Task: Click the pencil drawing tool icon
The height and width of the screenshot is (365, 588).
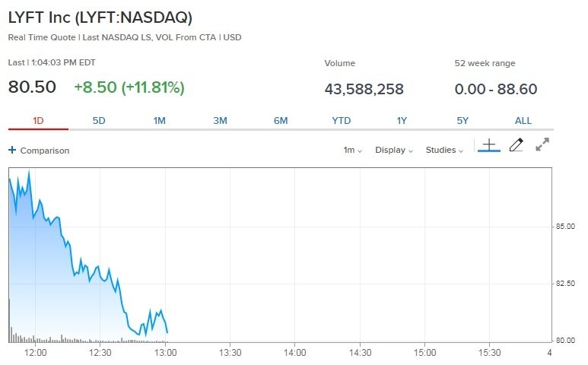Action: [x=516, y=144]
